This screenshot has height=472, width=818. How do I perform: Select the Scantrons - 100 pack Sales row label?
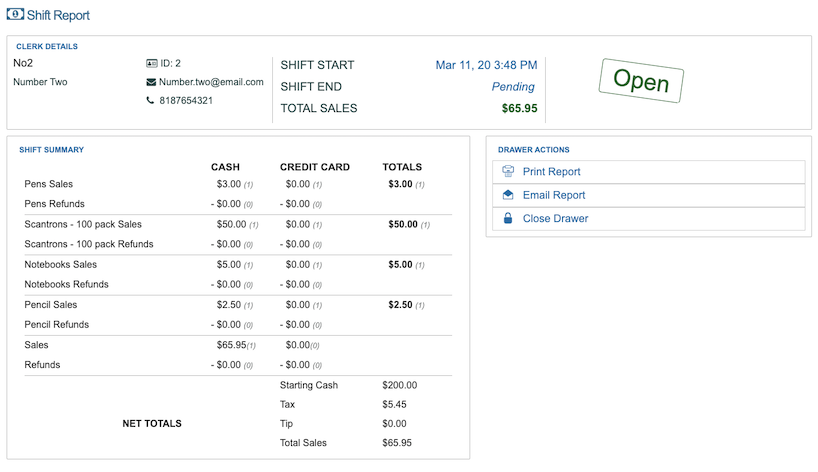point(83,225)
